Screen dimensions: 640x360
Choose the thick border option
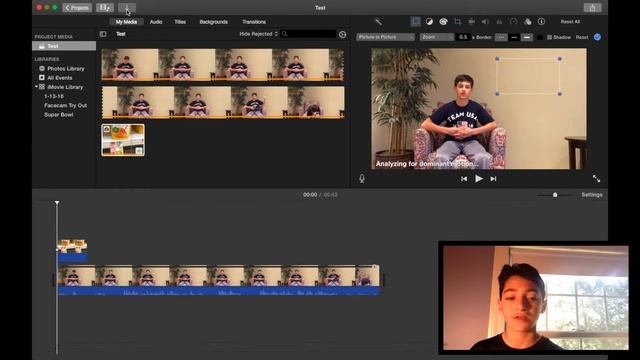pyautogui.click(x=527, y=38)
